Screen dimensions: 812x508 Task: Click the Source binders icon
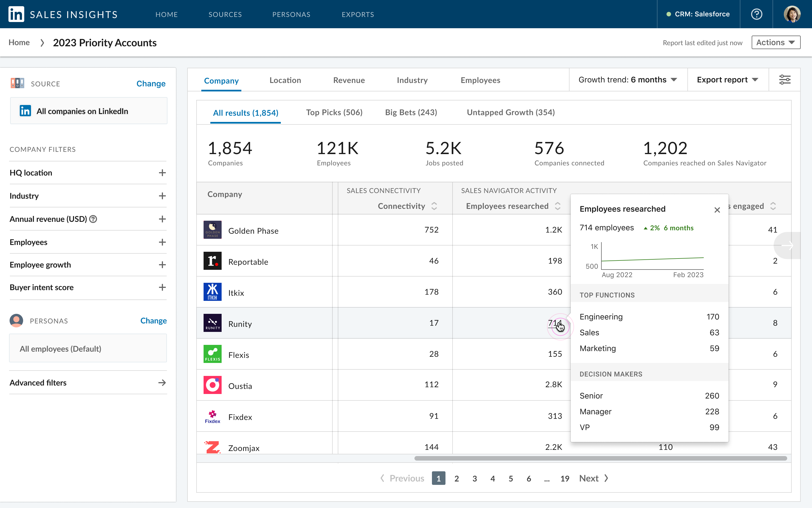[x=17, y=83]
